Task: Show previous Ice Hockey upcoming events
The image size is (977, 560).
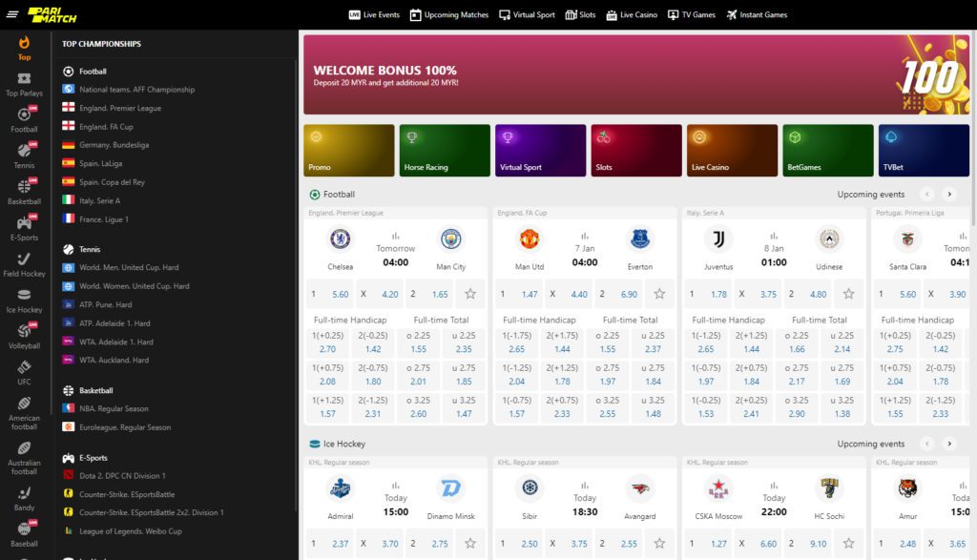Action: coord(927,444)
